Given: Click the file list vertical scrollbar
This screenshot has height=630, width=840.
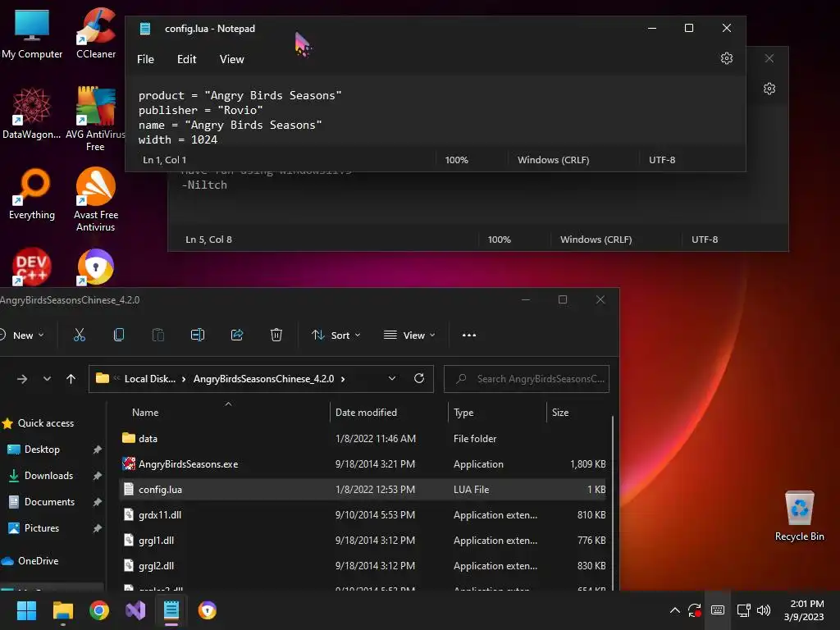Looking at the screenshot, I should point(612,503).
